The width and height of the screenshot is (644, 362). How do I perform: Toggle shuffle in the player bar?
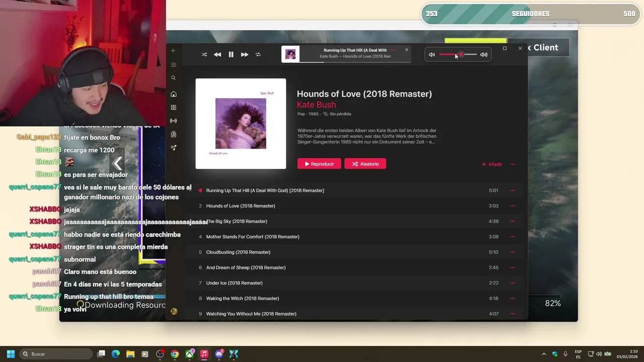(204, 54)
